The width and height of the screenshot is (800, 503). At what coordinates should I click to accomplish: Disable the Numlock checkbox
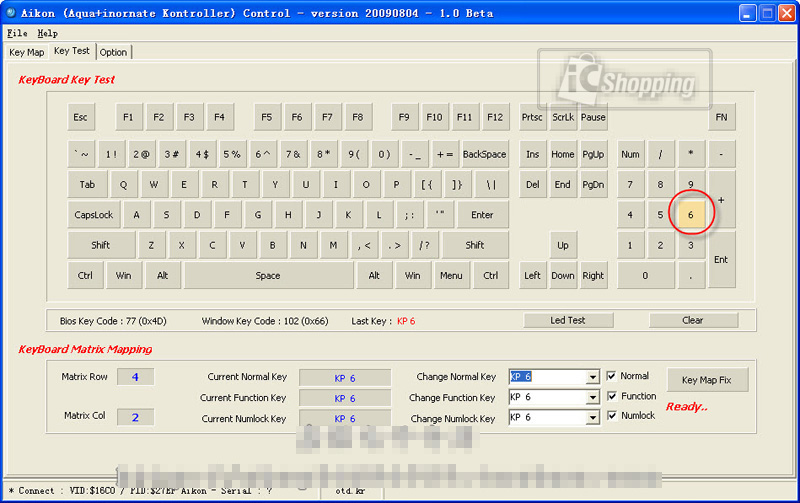point(612,415)
